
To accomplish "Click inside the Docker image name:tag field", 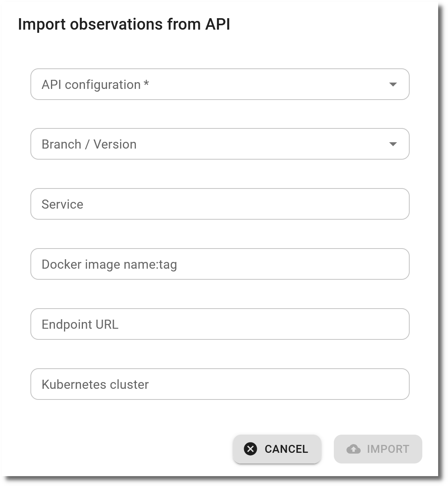I will click(220, 264).
